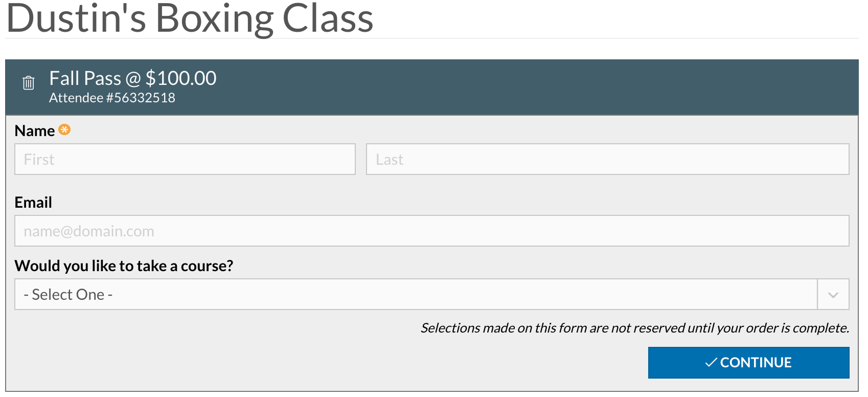Viewport: 868px width, 397px height.
Task: Click the Attendee #56332518 text
Action: (112, 98)
